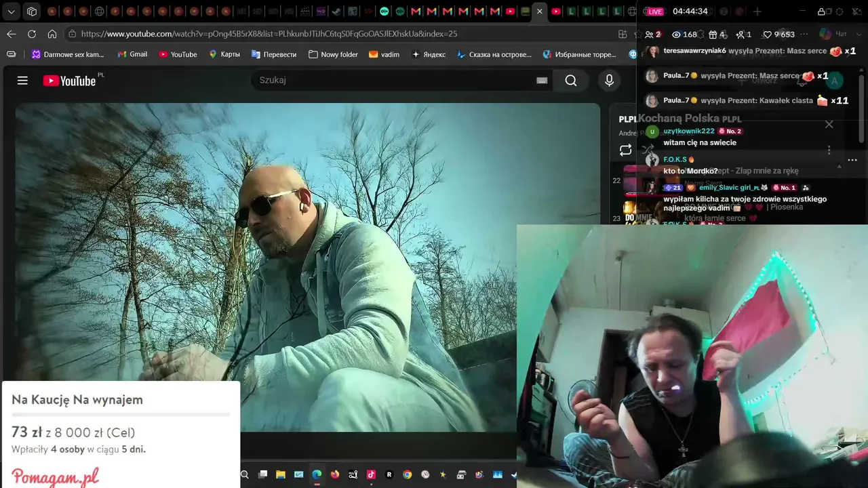Screen dimensions: 868x488
Task: Expand the browser tab list dropdown
Action: [x=12, y=12]
